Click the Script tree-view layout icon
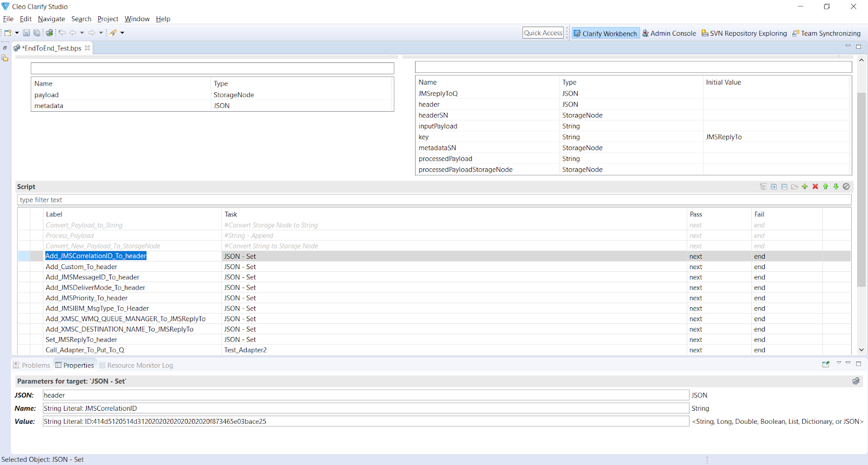This screenshot has width=868, height=465. coord(763,187)
